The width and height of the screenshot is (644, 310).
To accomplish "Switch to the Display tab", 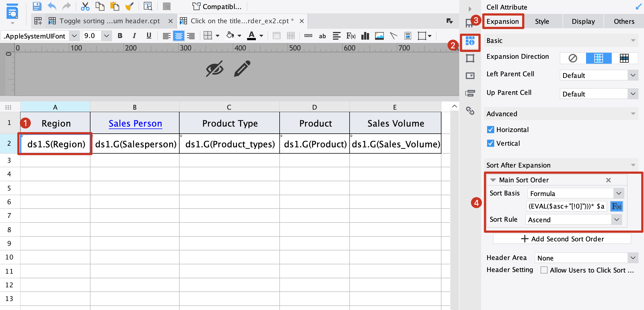I will tap(583, 21).
